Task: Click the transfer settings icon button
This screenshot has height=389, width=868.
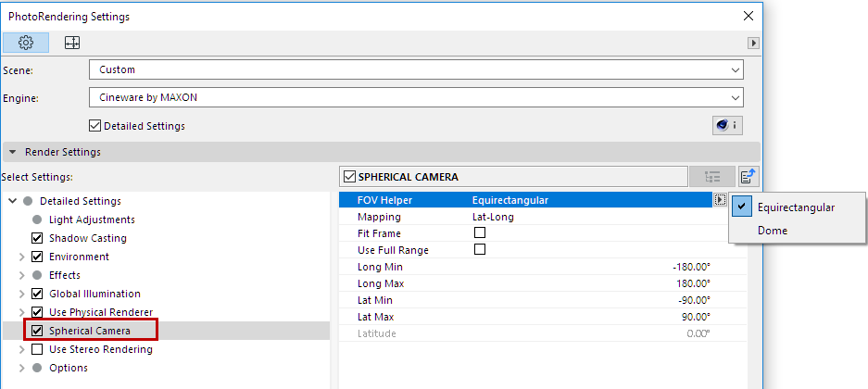Action: pyautogui.click(x=748, y=177)
